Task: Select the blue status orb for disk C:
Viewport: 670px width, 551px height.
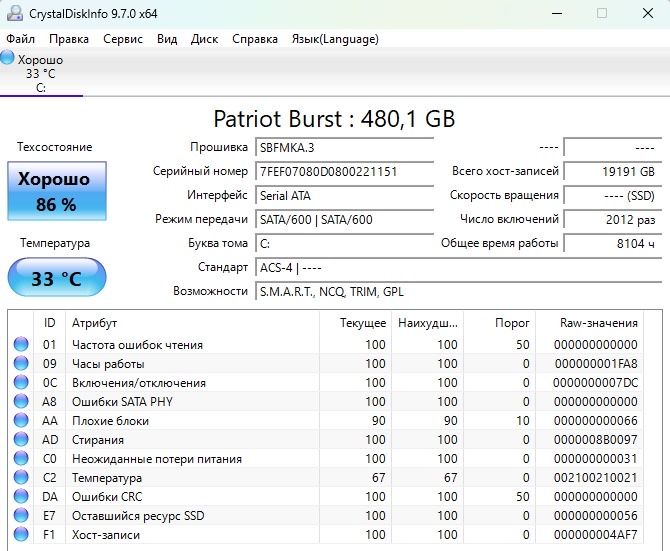Action: 7,58
